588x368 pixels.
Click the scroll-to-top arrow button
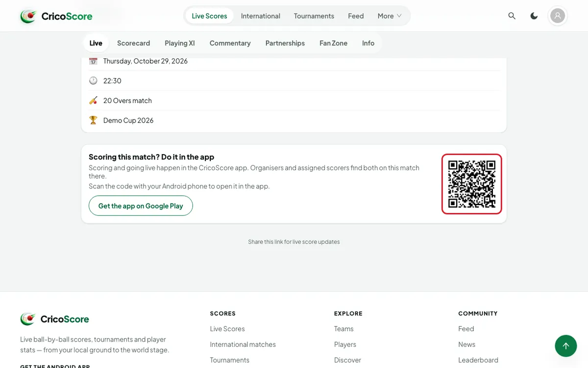pos(566,346)
